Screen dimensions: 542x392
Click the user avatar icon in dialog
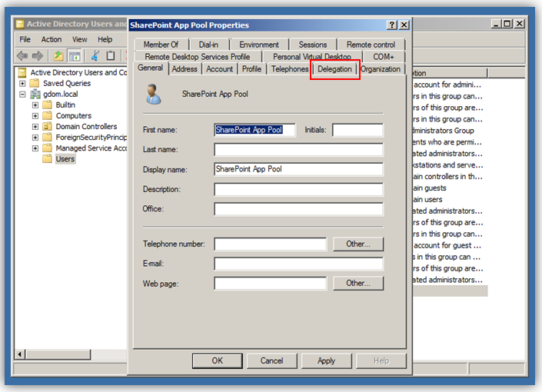(153, 94)
